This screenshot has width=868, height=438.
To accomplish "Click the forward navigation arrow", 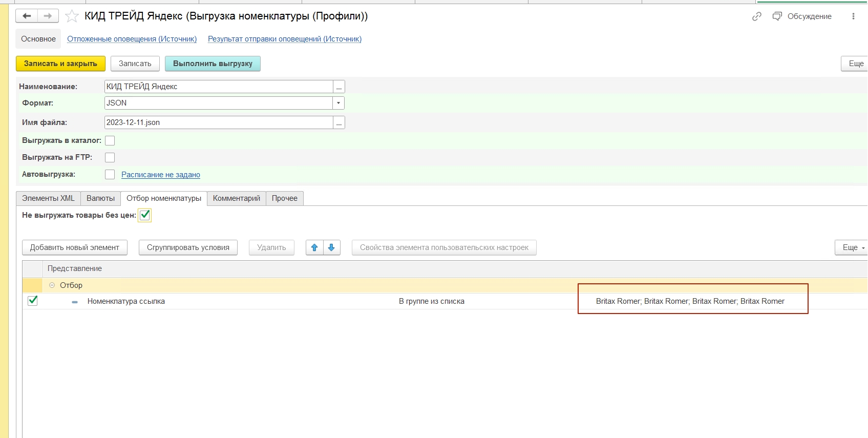I will click(48, 16).
